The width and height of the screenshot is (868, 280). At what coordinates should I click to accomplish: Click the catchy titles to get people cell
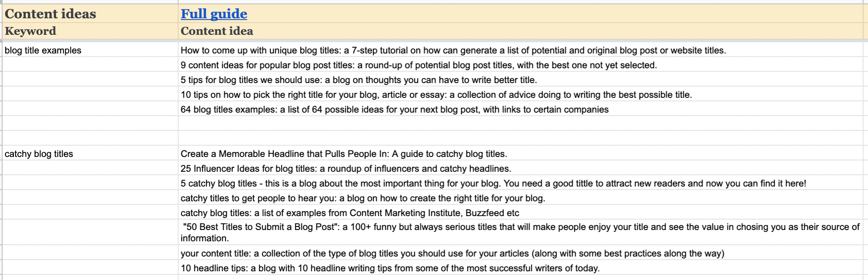coord(520,198)
